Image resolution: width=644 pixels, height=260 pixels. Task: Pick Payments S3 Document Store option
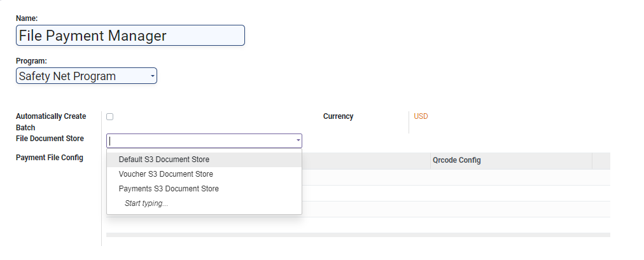click(x=169, y=189)
